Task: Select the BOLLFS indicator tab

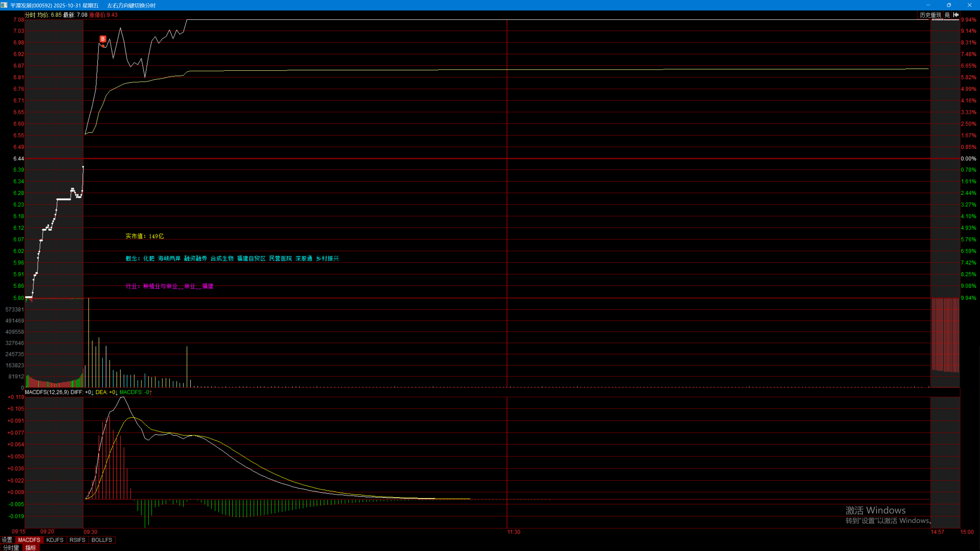Action: tap(102, 540)
